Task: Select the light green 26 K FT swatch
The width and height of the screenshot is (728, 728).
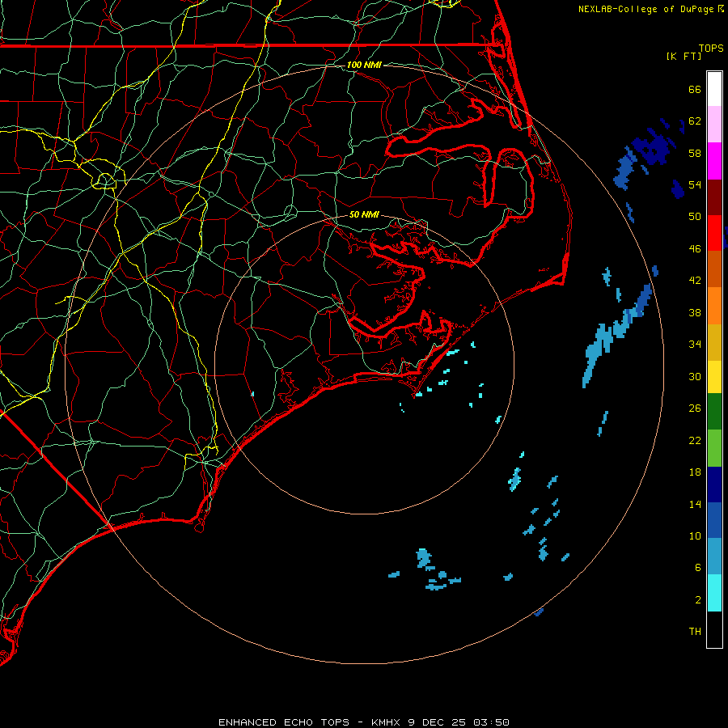Action: 714,448
